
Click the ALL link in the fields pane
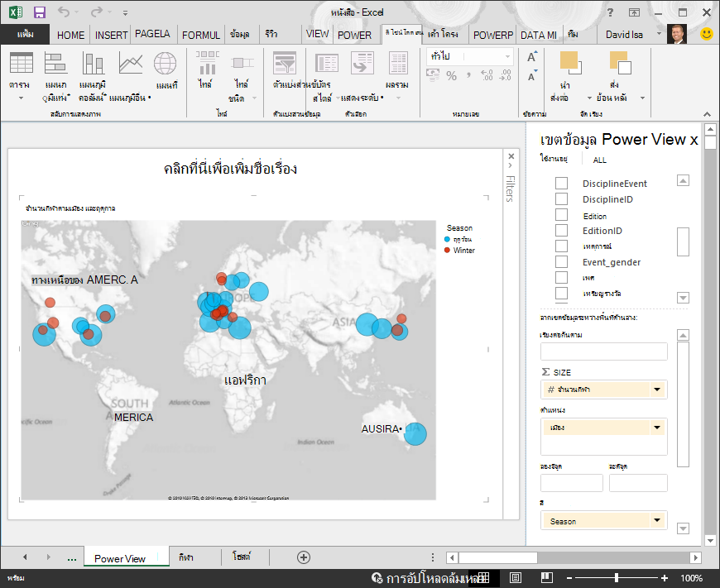(x=600, y=160)
